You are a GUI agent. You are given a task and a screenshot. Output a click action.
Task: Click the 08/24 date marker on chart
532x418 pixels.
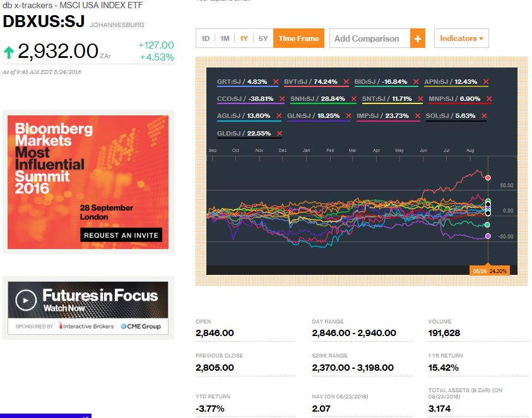point(478,270)
